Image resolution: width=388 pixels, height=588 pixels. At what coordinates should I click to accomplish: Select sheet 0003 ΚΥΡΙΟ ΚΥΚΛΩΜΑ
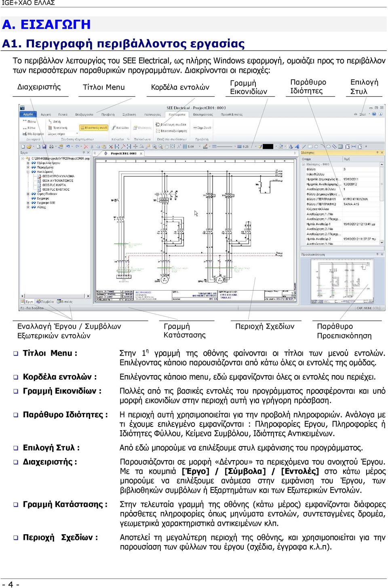point(56,176)
